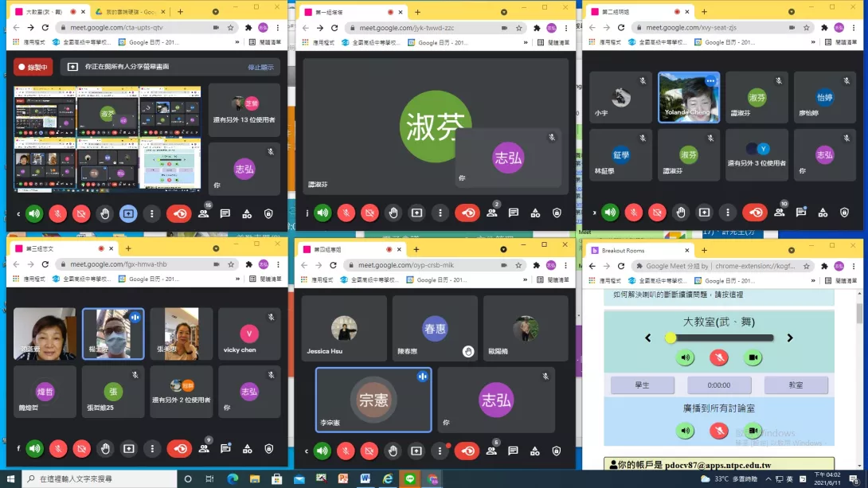868x488 pixels.
Task: Click the red eye button in the jyk-twwd-zzc Meet window
Action: click(467, 213)
